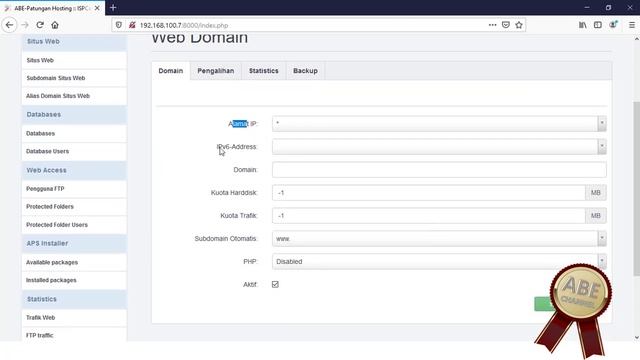640x360 pixels.
Task: Open the tracking protection shield icon
Action: [x=119, y=25]
